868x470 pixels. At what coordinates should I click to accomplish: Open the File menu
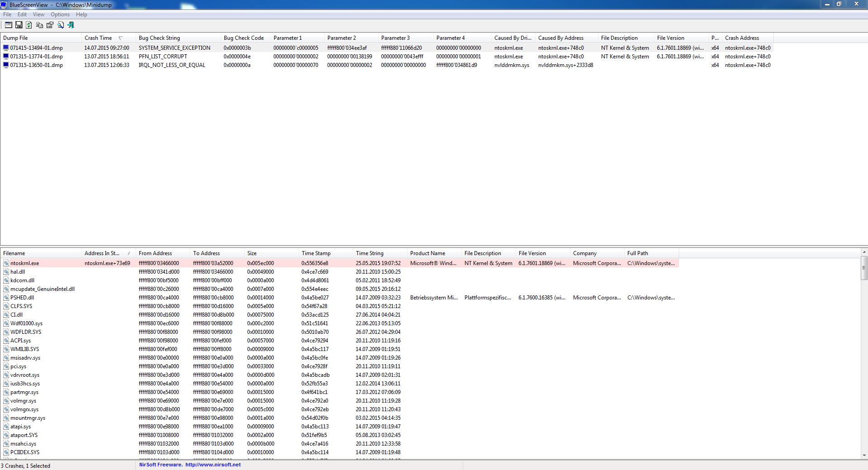coord(7,14)
